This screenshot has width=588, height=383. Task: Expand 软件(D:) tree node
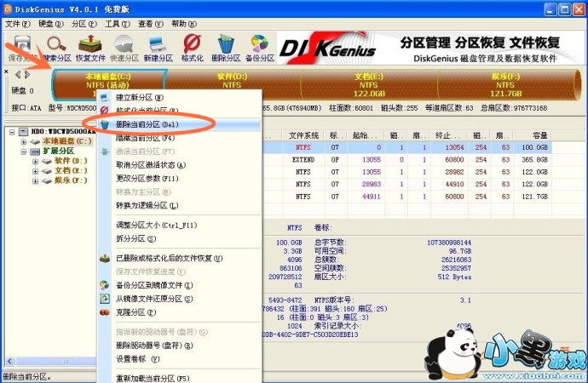click(x=35, y=161)
